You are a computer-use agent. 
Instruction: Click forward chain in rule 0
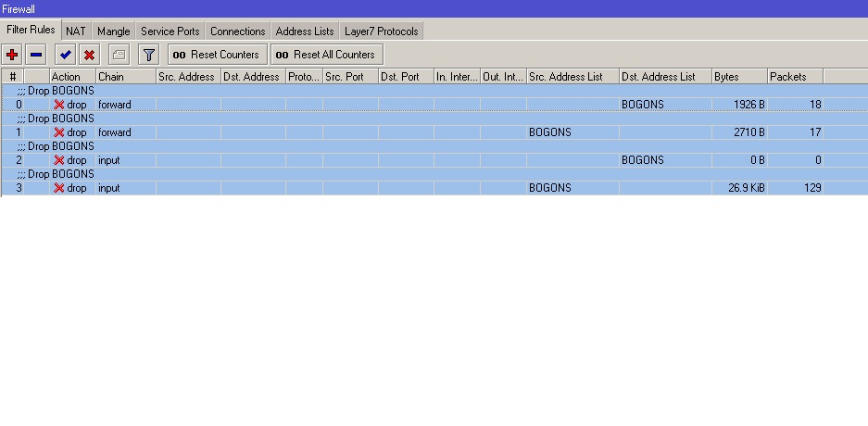click(x=115, y=105)
